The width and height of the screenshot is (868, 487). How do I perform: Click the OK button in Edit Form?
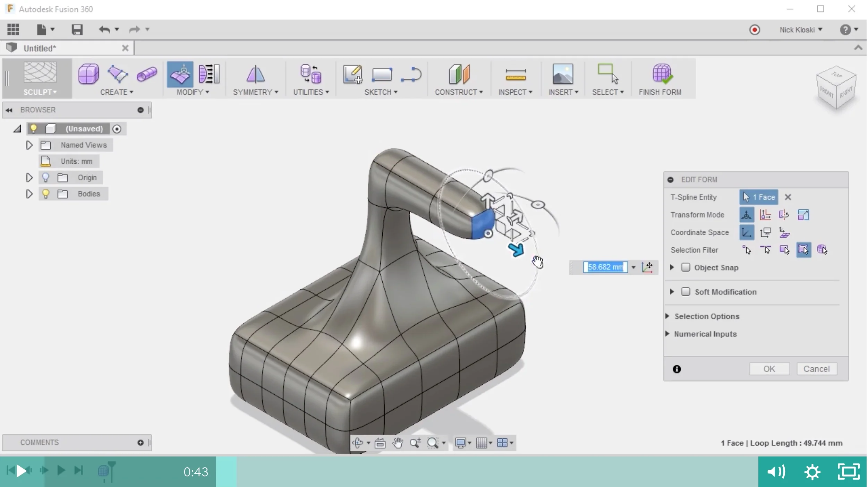pos(769,369)
